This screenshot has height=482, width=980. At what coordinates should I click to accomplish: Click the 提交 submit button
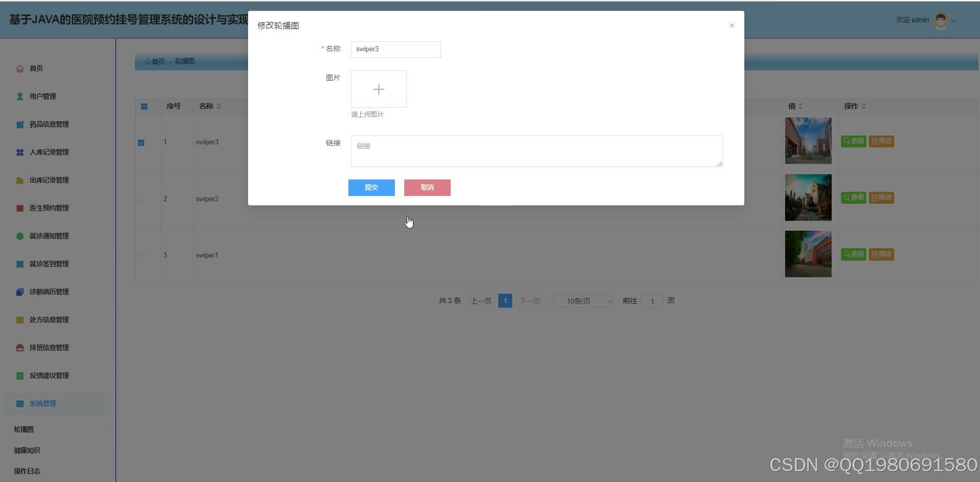click(371, 187)
